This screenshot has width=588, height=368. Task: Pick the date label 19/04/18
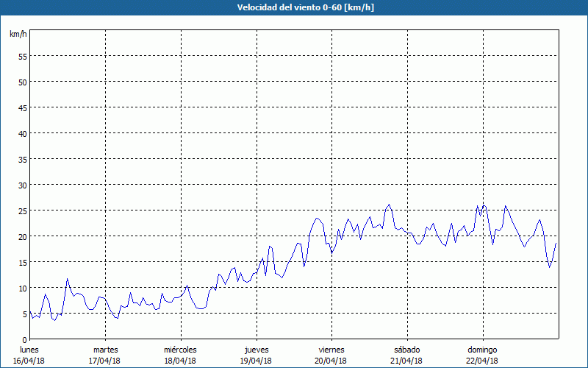pos(256,361)
